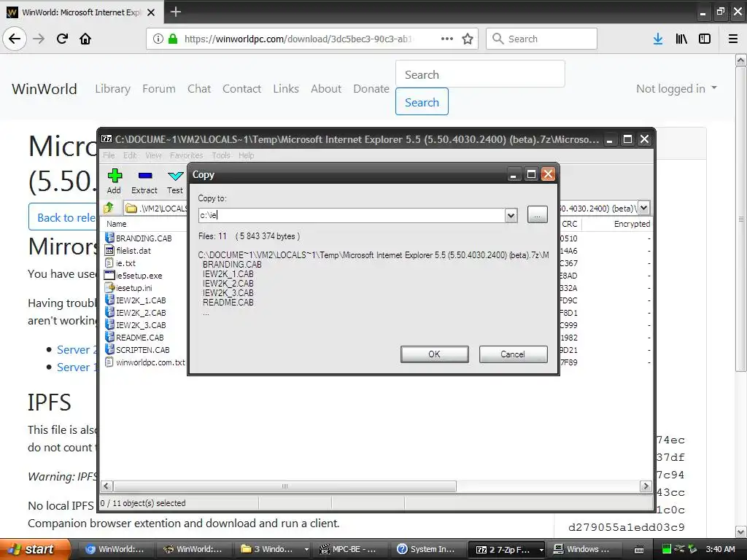Open the Forum link on WinWorld
747x560 pixels.
click(x=158, y=88)
